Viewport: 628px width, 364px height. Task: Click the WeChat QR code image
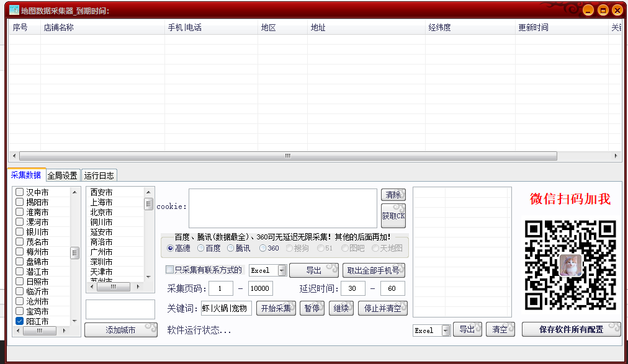pyautogui.click(x=570, y=265)
